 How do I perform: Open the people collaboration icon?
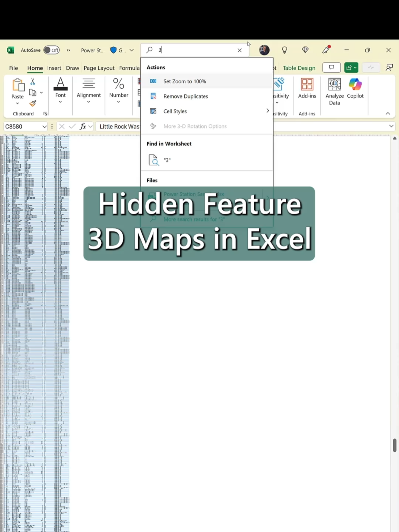389,68
